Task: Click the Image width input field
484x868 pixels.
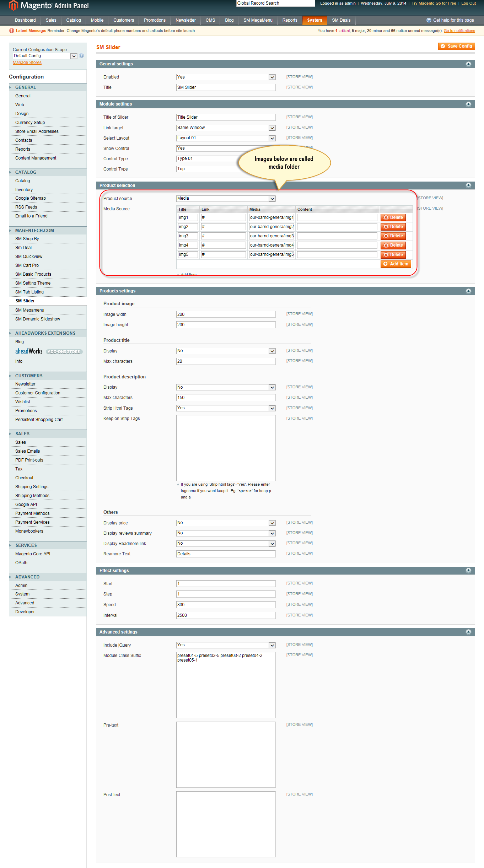Action: [x=226, y=314]
